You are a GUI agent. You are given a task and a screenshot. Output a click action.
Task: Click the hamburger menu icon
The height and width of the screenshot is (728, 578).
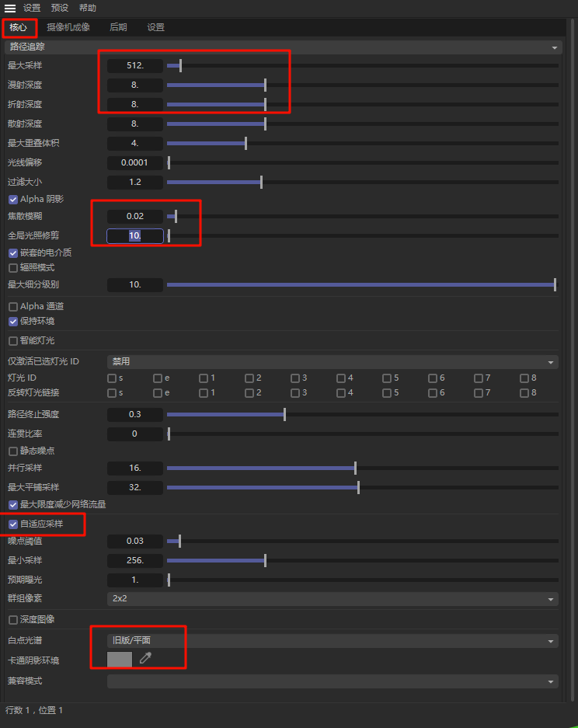coord(10,8)
